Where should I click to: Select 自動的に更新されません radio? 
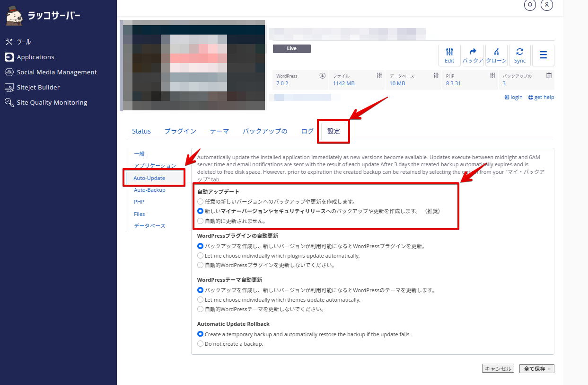click(x=201, y=221)
